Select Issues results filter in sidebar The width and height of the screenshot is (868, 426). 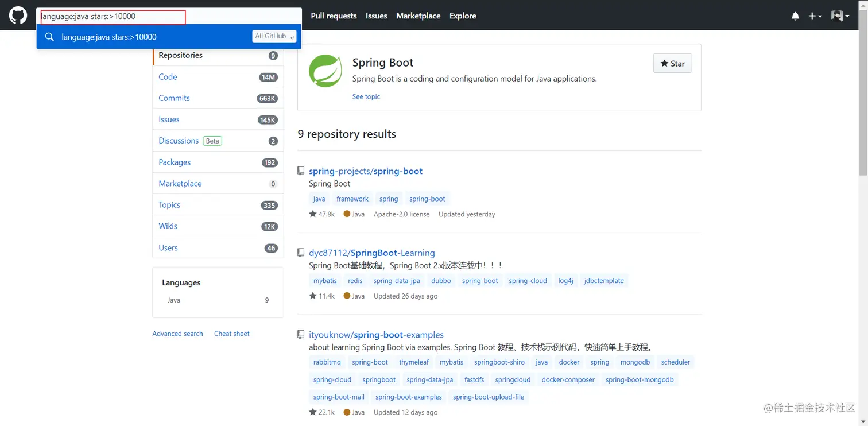point(218,119)
